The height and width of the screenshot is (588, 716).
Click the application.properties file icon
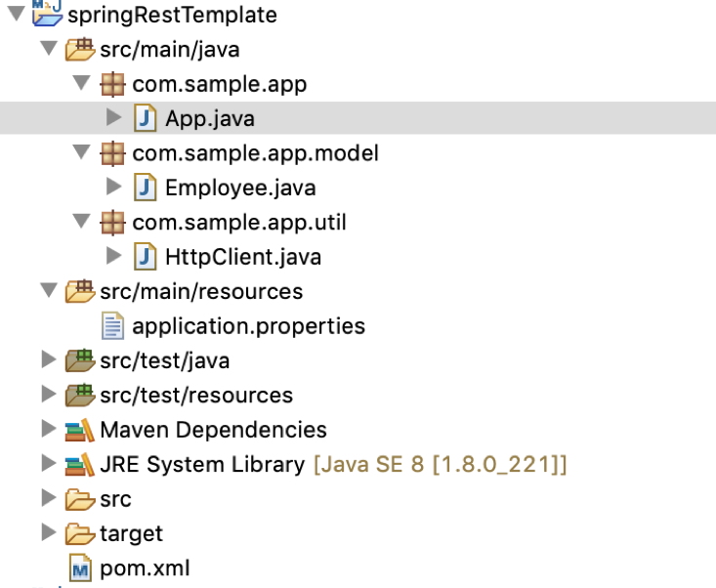[112, 326]
